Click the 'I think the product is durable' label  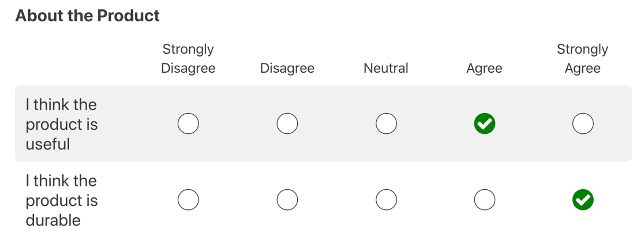pyautogui.click(x=62, y=201)
